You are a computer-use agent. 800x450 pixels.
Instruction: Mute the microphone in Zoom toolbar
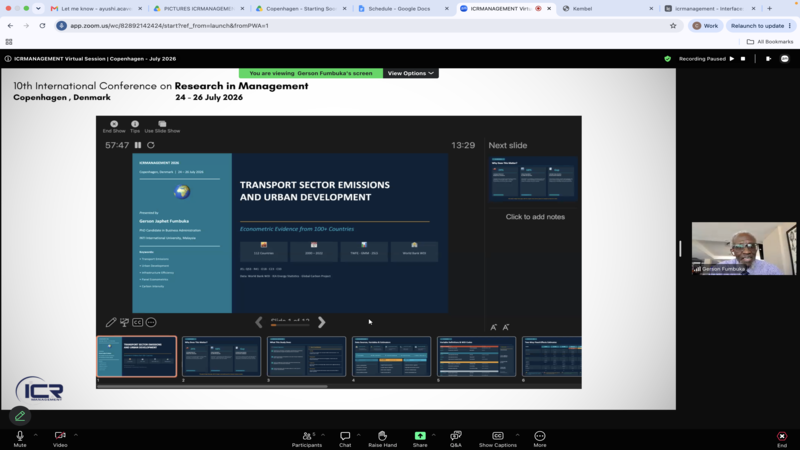(20, 438)
